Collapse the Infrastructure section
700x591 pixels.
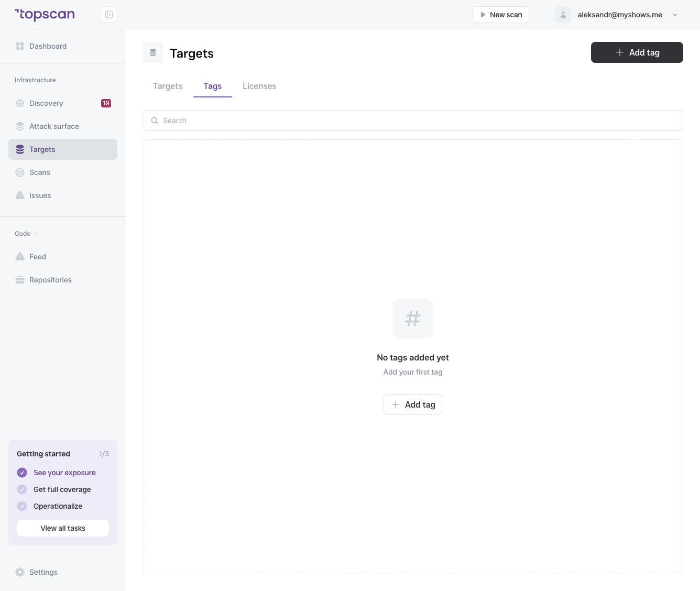(x=39, y=80)
